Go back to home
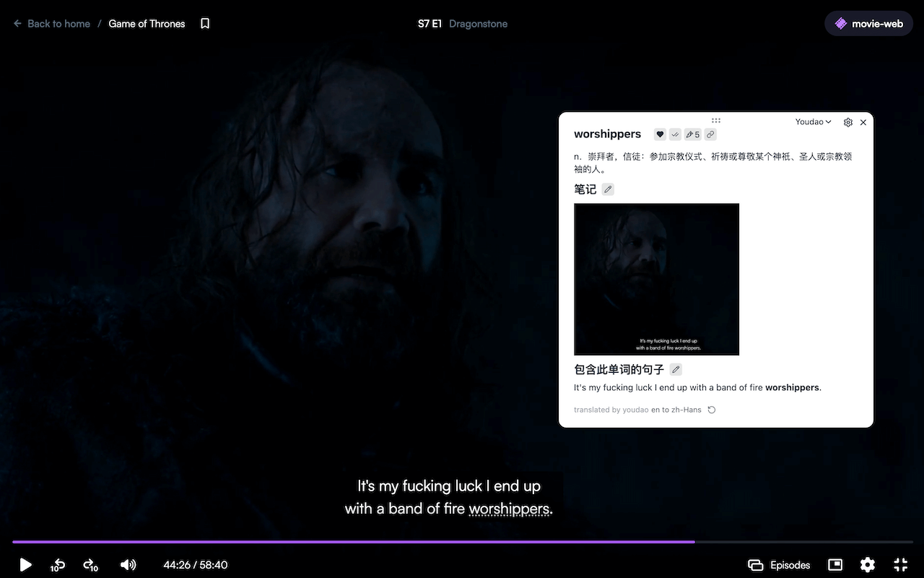This screenshot has width=924, height=578. pyautogui.click(x=51, y=24)
